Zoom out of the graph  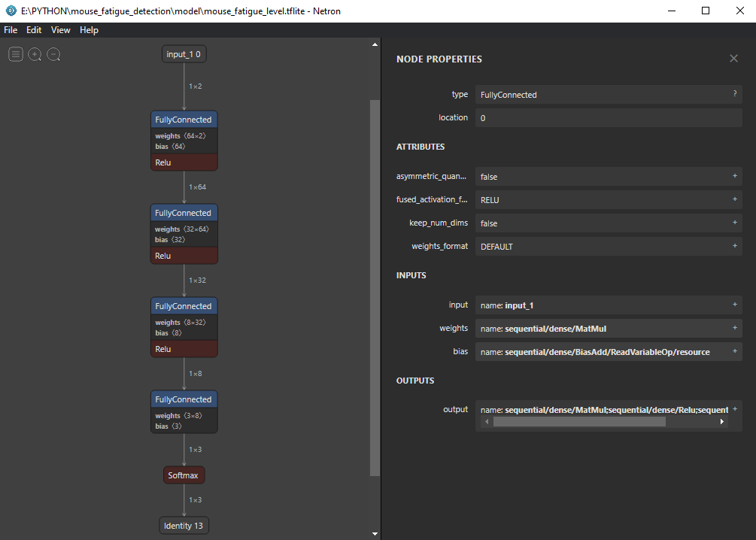[x=53, y=54]
